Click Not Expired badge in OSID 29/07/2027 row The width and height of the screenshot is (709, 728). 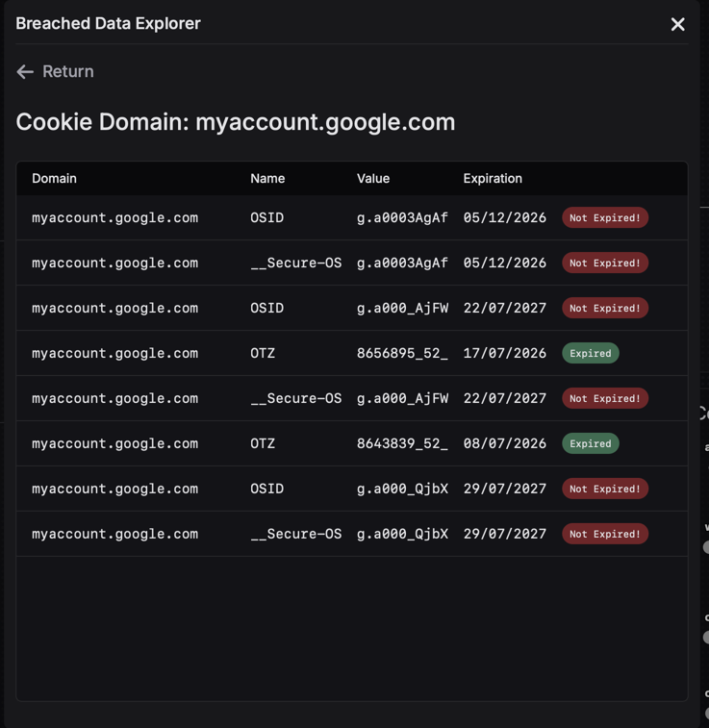605,489
